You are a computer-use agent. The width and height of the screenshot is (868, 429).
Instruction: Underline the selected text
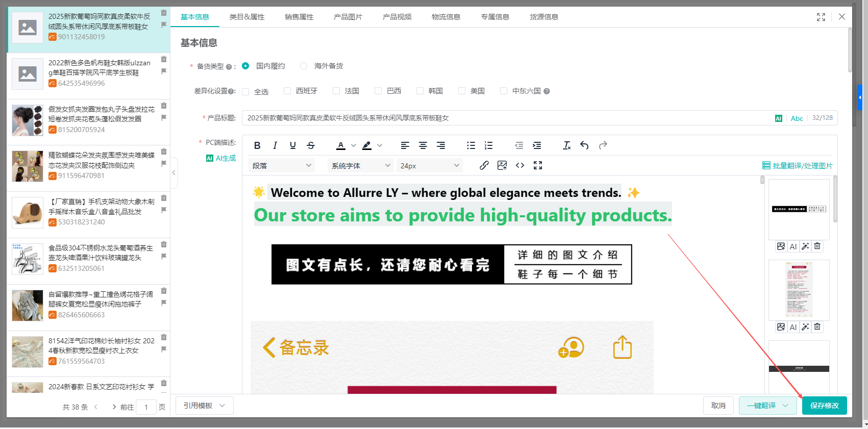pos(293,145)
